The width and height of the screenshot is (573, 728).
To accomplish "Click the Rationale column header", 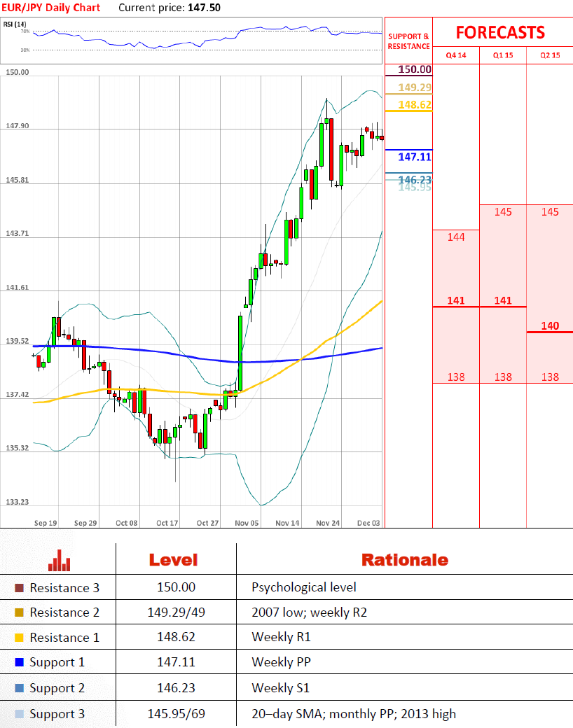I will point(405,560).
